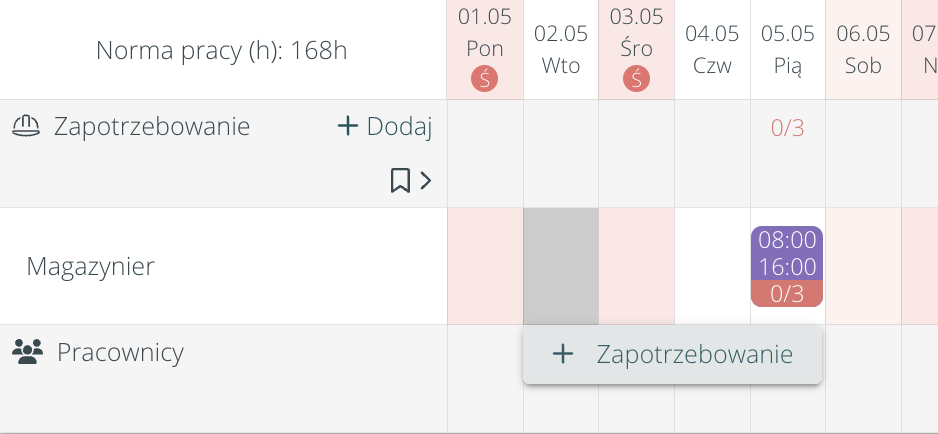The height and width of the screenshot is (434, 938).
Task: Select the gray Magazynier cell for 02.05
Action: point(561,266)
